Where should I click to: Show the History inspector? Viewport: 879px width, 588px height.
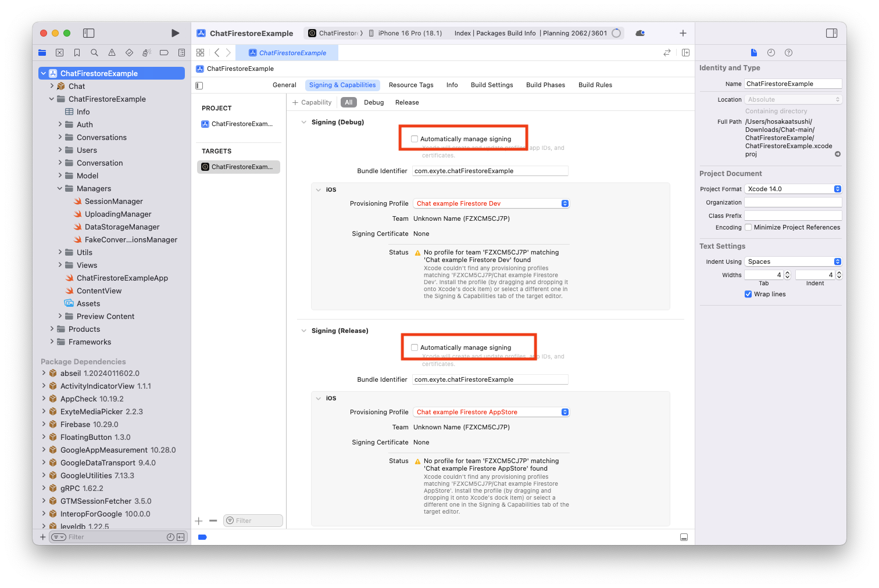pyautogui.click(x=771, y=53)
